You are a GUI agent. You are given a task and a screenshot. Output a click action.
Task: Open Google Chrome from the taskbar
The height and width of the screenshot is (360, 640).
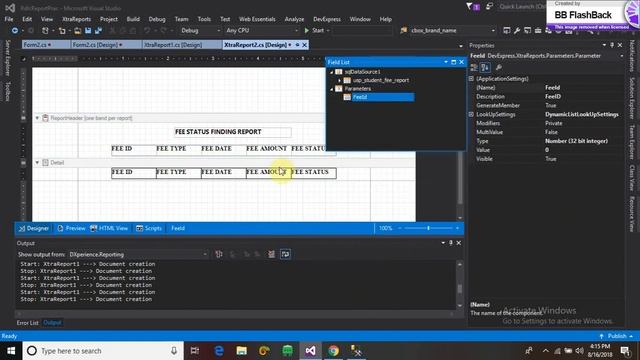point(333,351)
